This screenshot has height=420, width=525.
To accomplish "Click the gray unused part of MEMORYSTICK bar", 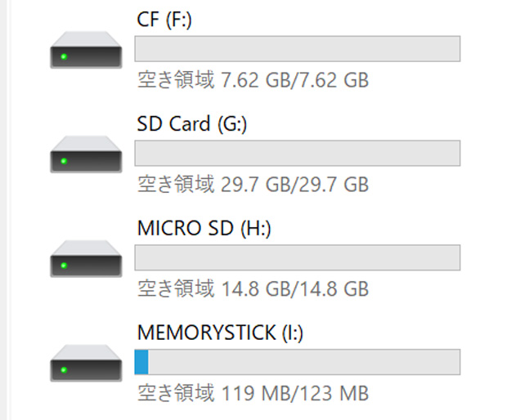I will 303,362.
